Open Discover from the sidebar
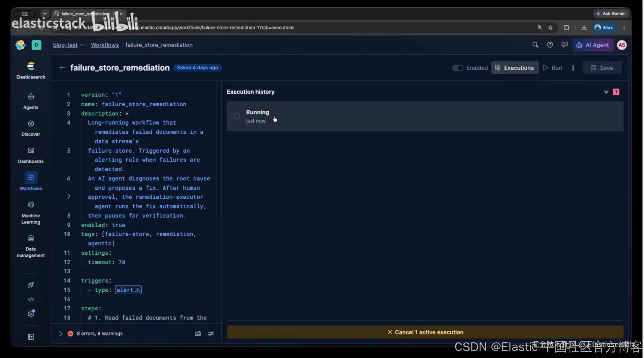The image size is (644, 358). pos(31,128)
